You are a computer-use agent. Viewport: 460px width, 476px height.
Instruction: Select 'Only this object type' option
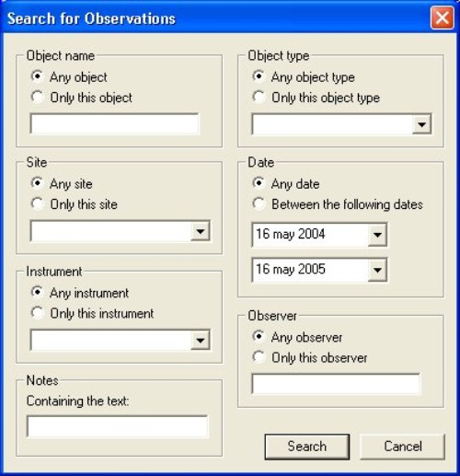pyautogui.click(x=259, y=98)
